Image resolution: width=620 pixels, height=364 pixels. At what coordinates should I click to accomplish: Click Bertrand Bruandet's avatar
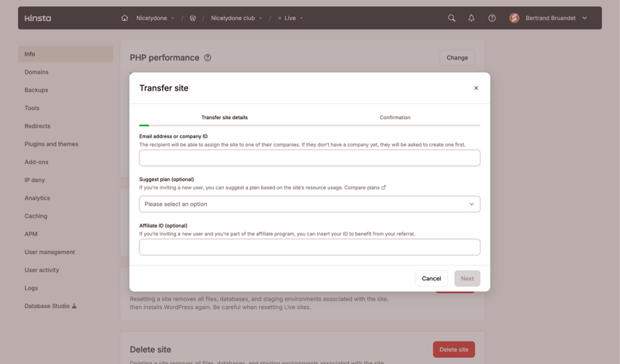(514, 18)
